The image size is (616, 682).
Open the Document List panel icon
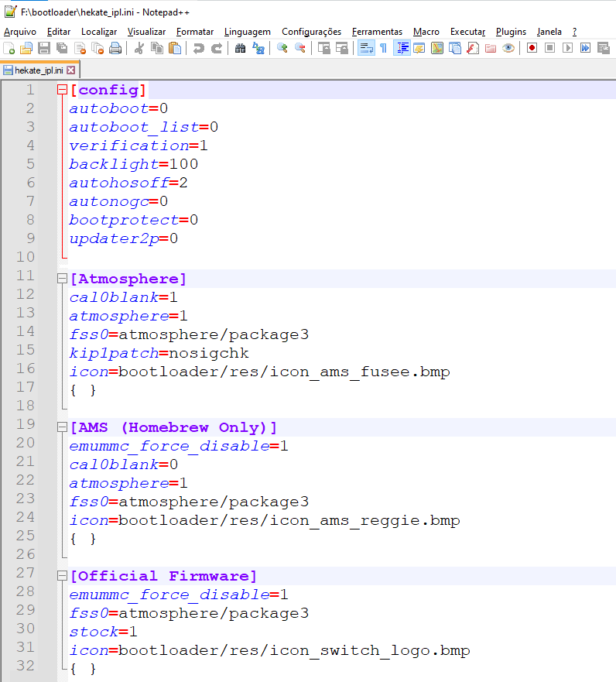pyautogui.click(x=455, y=48)
